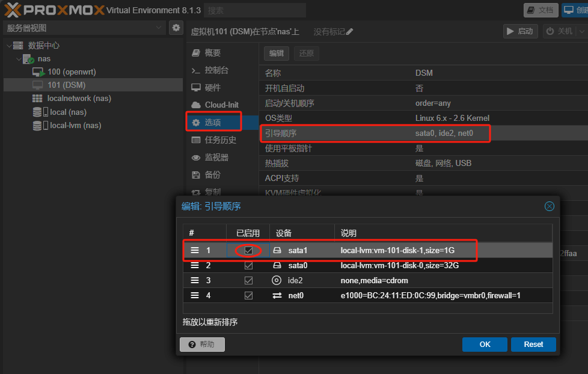This screenshot has width=588, height=374.
Task: Select the 名称 DSM option row
Action: (423, 73)
